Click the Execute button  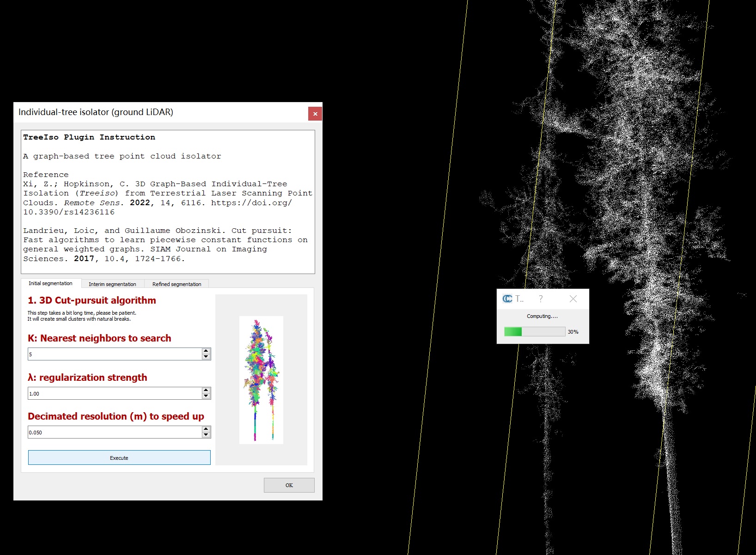(119, 457)
